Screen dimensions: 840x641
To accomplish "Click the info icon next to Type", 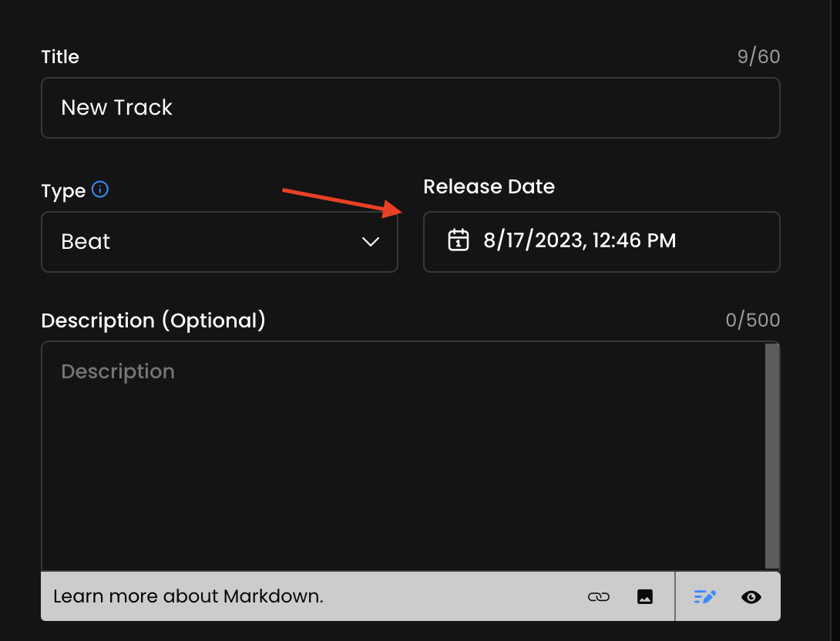I will (x=100, y=189).
